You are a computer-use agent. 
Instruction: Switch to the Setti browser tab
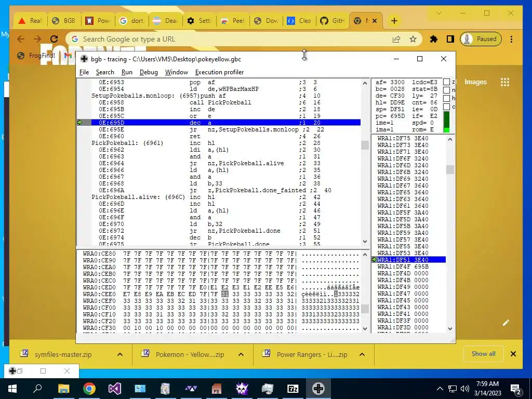pos(199,21)
